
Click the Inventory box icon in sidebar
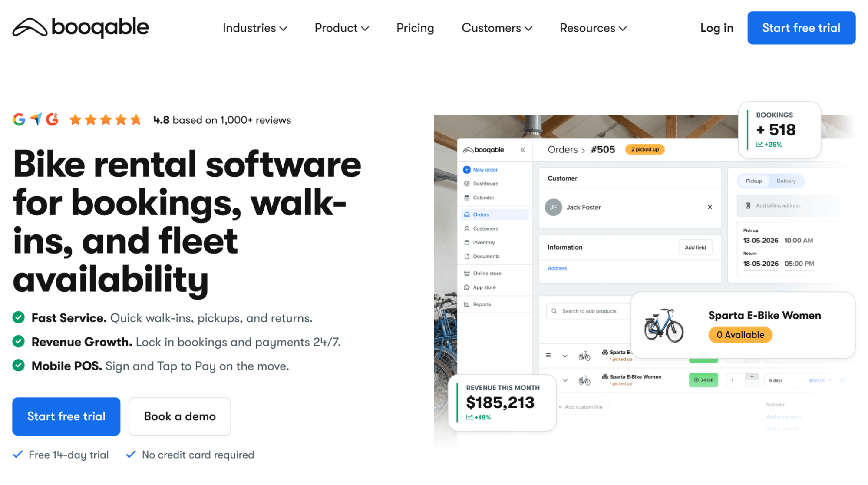click(467, 242)
